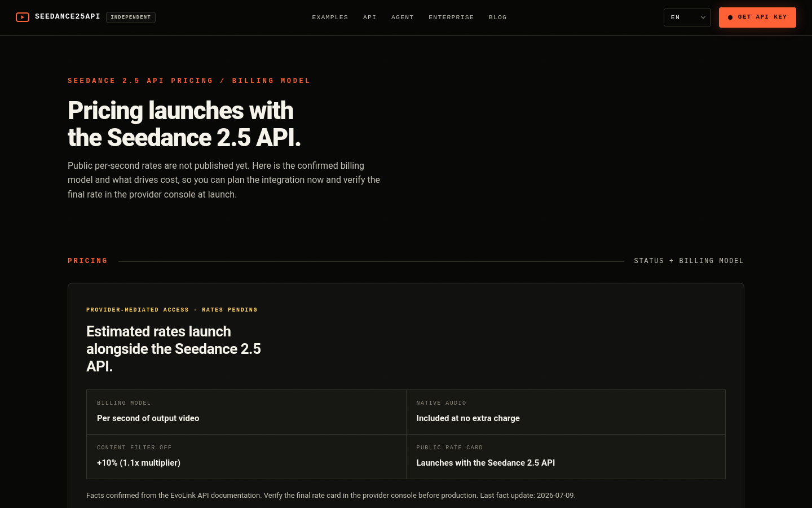Click the PUBLIC RATE CARD cell label
This screenshot has width=812, height=508.
point(449,448)
